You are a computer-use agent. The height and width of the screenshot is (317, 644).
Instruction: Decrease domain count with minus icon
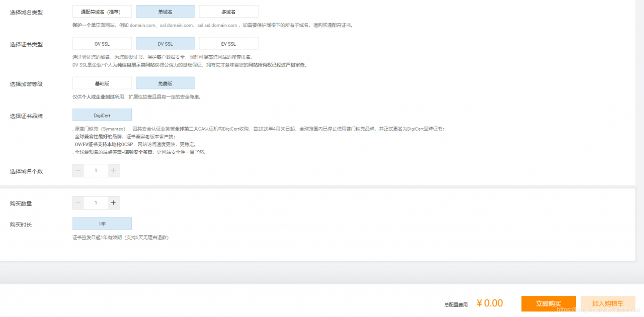pos(78,170)
